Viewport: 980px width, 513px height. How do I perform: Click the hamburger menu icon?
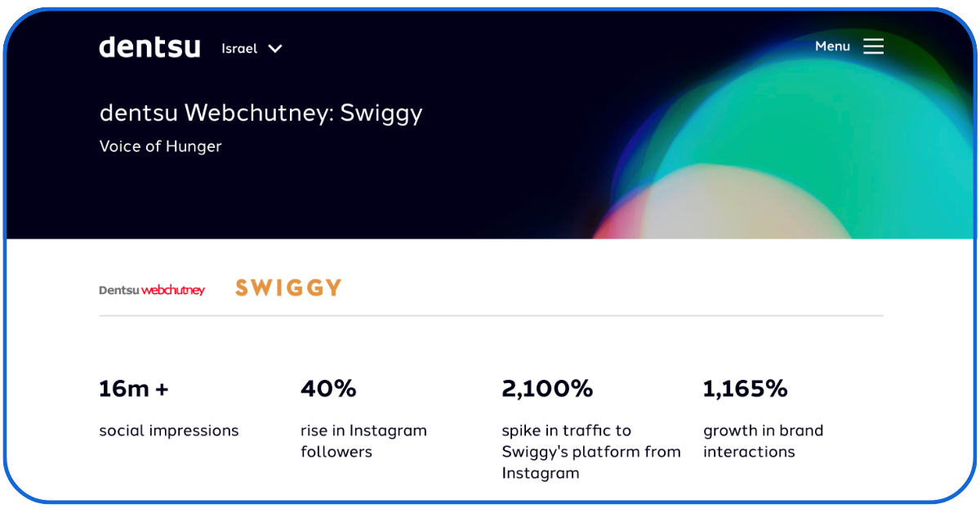(873, 47)
